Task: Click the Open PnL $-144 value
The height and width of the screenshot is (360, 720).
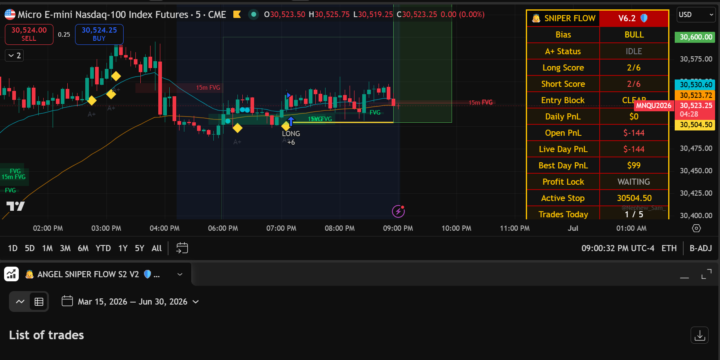Action: click(634, 133)
